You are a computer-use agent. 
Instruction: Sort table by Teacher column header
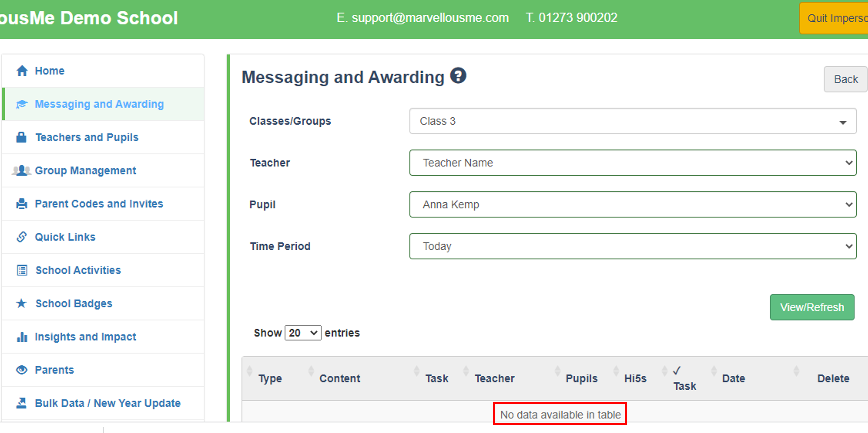coord(494,378)
